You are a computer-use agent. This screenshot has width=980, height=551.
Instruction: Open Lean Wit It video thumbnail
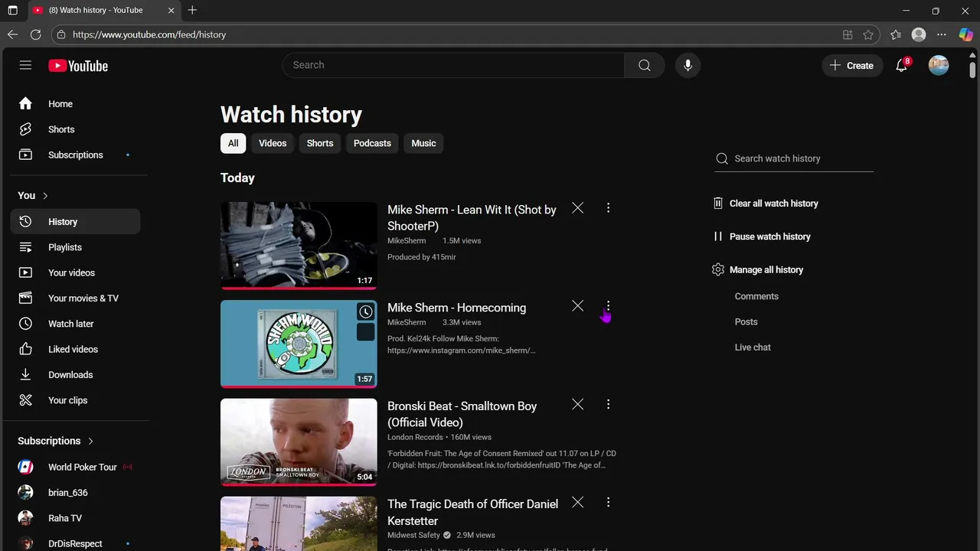coord(299,246)
